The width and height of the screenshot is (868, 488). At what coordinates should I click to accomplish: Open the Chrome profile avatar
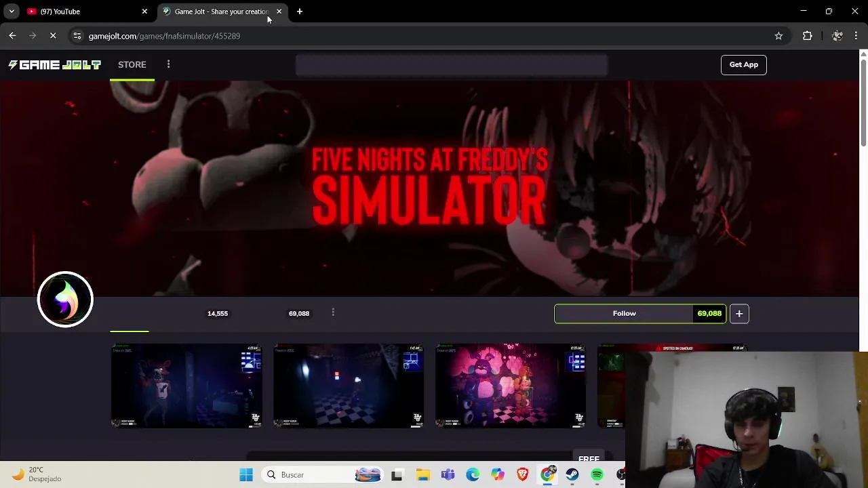(837, 36)
